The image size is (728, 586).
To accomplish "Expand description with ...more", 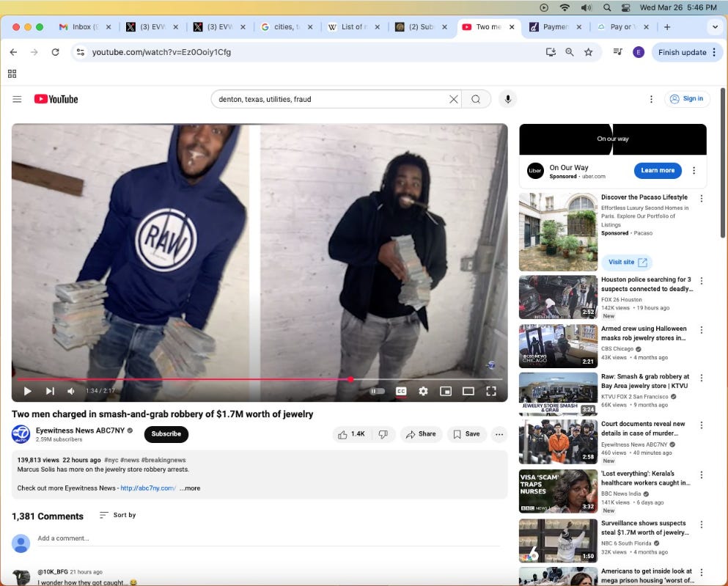I will (x=190, y=488).
